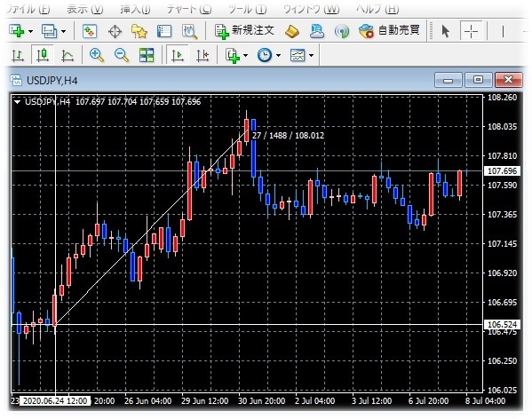Click the Zoom Out magnifier icon

tap(122, 55)
